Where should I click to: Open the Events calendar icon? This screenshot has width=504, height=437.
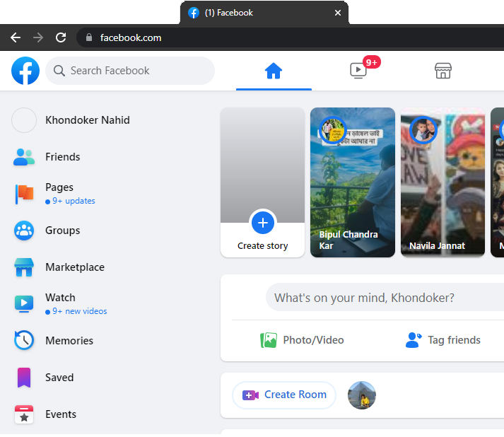24,414
